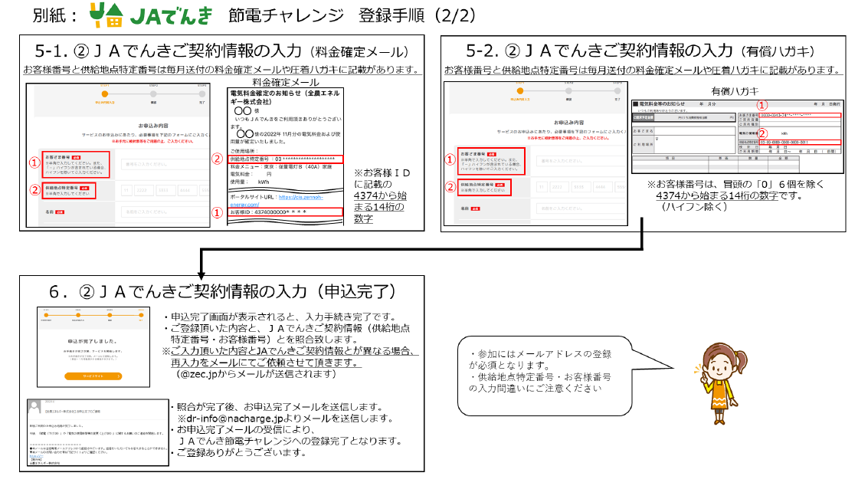Click the 有償ハガキ postcard sample image

(736, 136)
